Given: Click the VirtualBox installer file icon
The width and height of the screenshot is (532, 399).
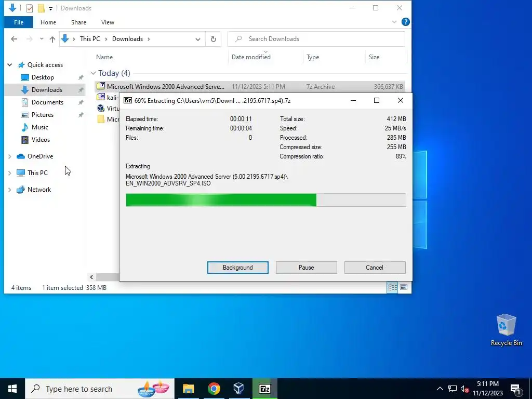Looking at the screenshot, I should click(101, 108).
